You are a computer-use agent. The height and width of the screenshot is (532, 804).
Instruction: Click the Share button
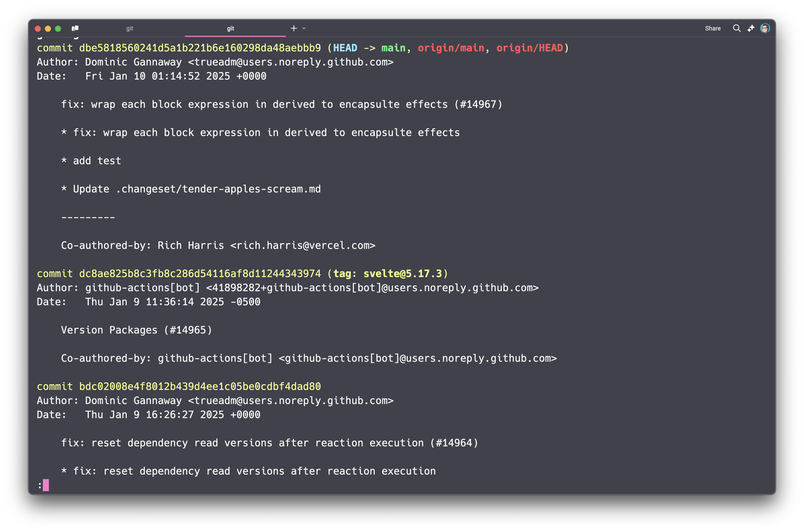tap(712, 28)
